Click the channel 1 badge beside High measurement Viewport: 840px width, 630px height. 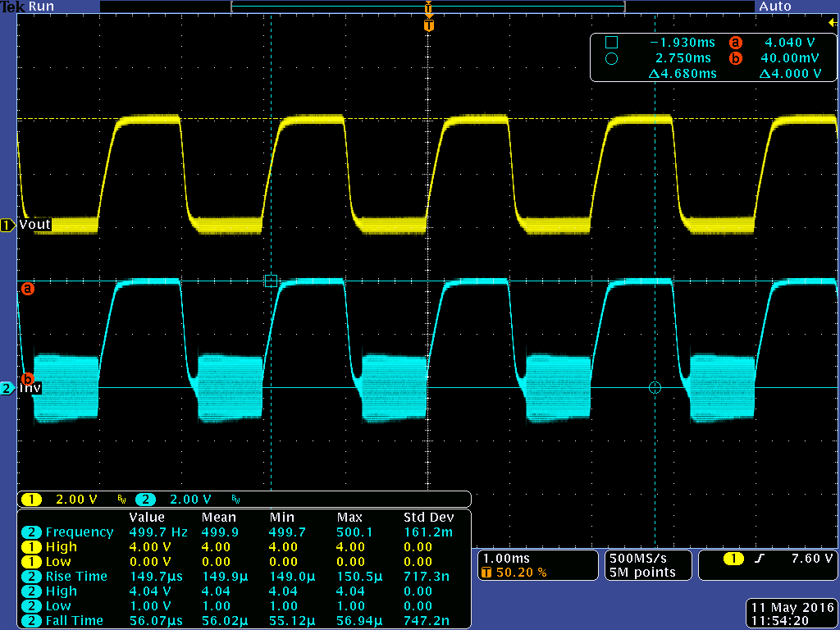pos(32,547)
